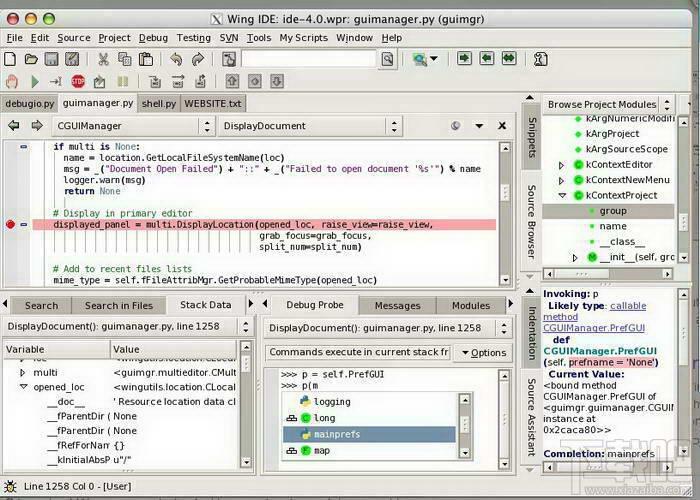This screenshot has width=700, height=500.
Task: Select the kArgProject tree item
Action: tap(612, 134)
